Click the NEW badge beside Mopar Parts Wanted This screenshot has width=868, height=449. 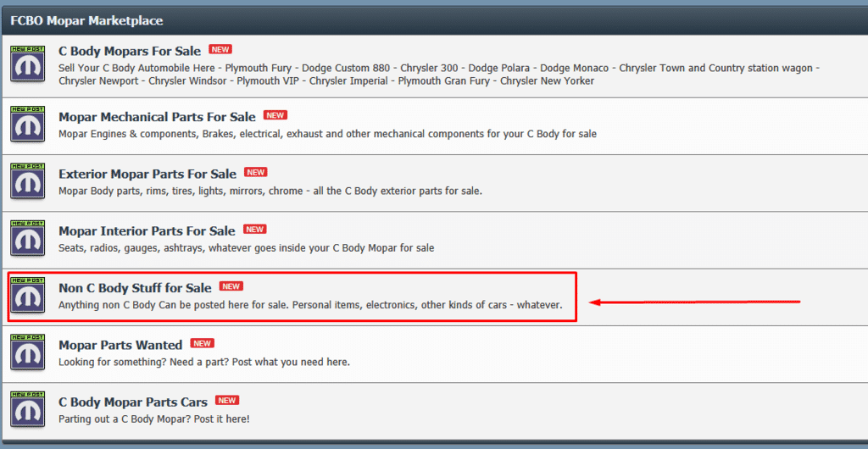click(202, 343)
